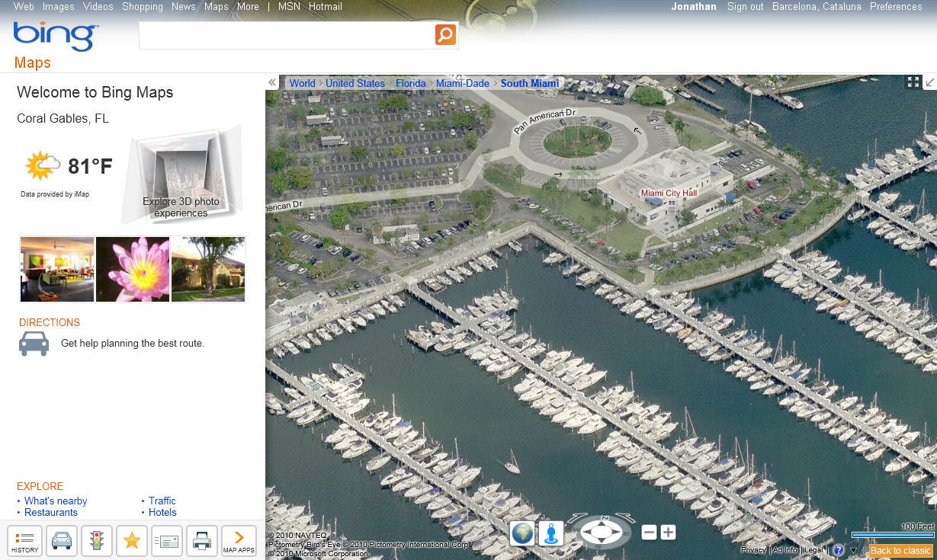Open the More menu in top navigation
The height and width of the screenshot is (560, 937).
248,6
